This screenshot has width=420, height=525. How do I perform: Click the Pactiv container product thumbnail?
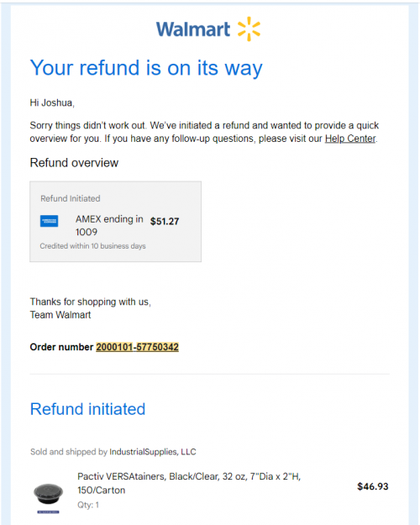(x=48, y=496)
